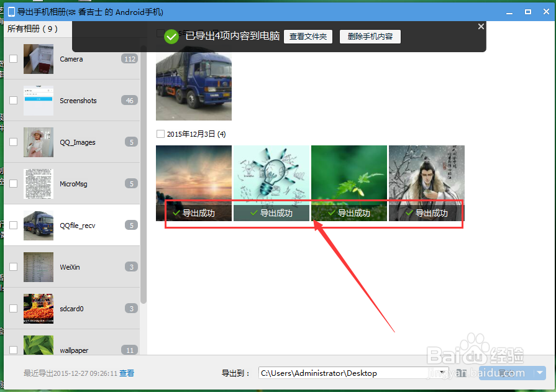Open the QQfile_recv truck thumbnail in sidebar

pos(39,226)
